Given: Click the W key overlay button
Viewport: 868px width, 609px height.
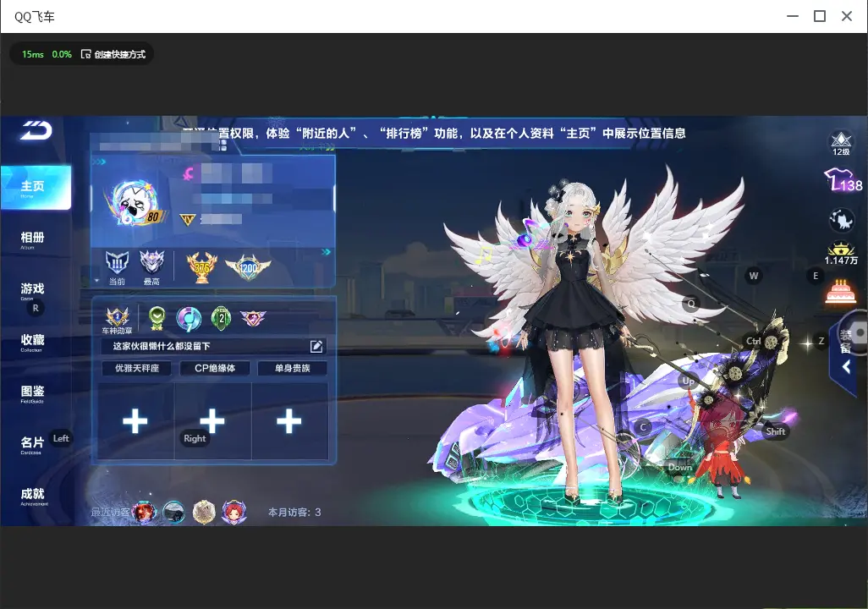Looking at the screenshot, I should point(754,276).
